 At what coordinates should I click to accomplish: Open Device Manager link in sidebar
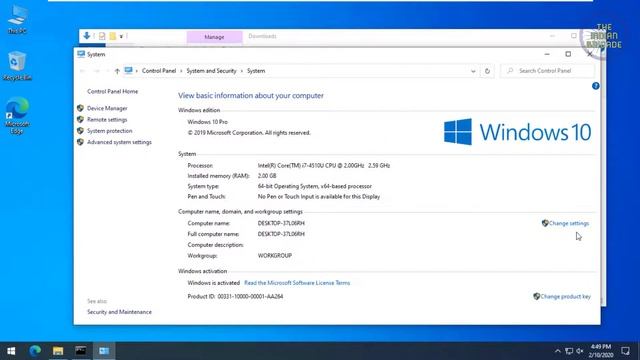click(107, 108)
